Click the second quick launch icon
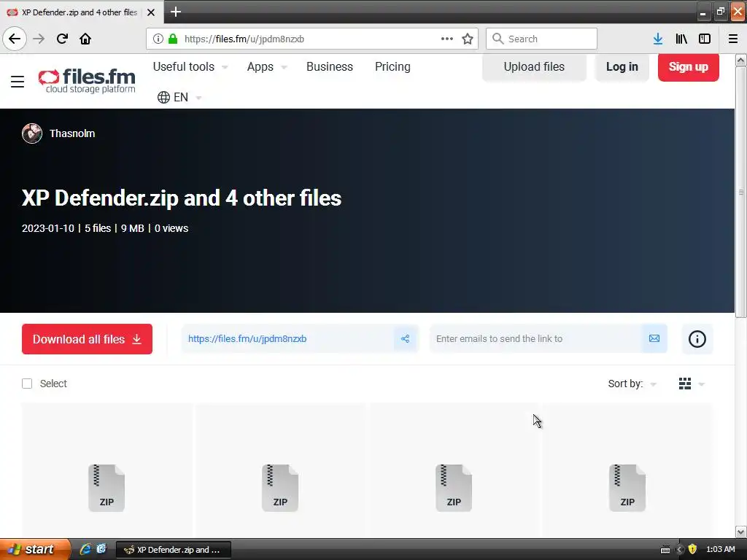This screenshot has width=747, height=560. click(101, 549)
